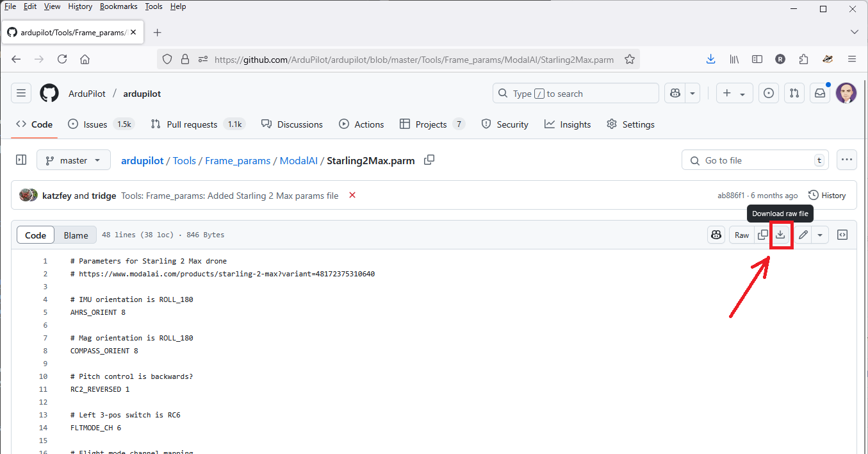Screen dimensions: 868x454
Task: Open the Copilot icon in file toolbar
Action: [x=716, y=235]
